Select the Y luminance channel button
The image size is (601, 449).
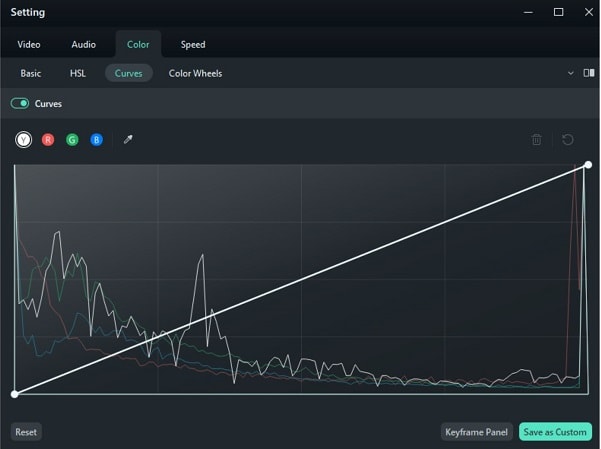coord(23,140)
